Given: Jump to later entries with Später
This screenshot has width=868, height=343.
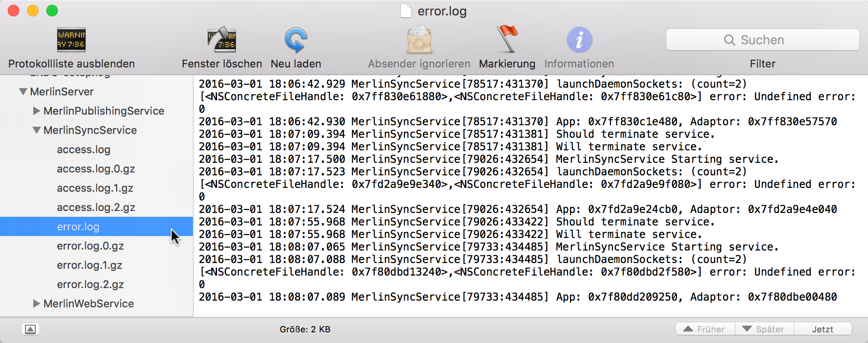Looking at the screenshot, I should tap(764, 329).
